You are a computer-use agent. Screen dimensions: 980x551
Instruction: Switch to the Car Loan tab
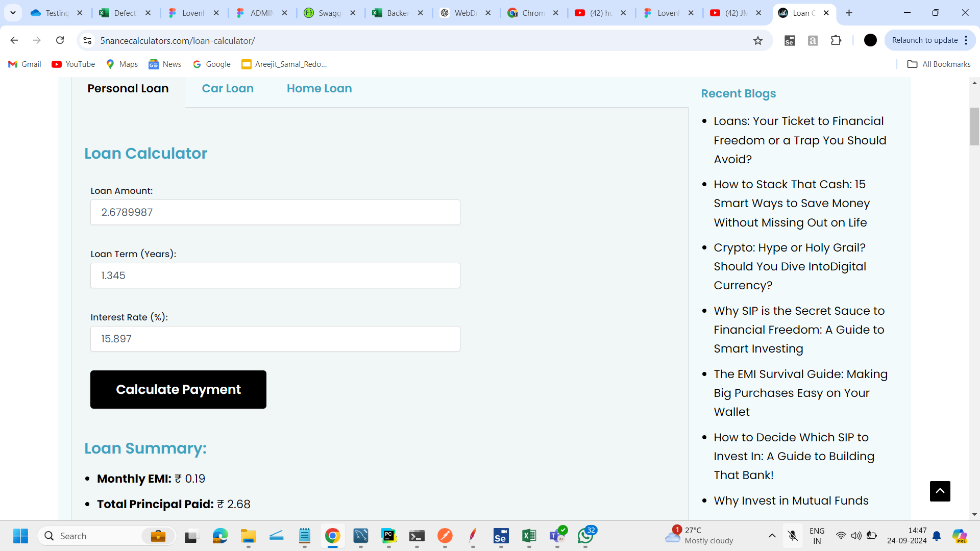point(228,88)
